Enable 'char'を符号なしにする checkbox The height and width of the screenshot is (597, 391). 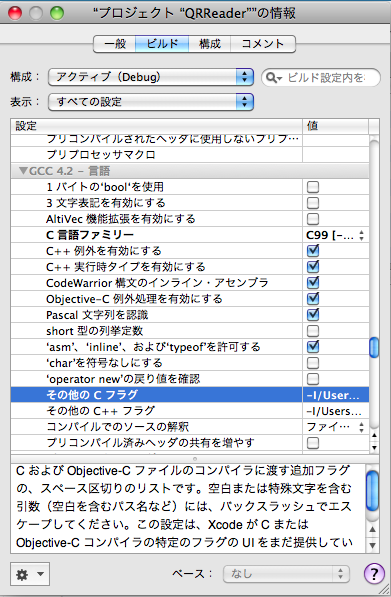click(x=313, y=363)
